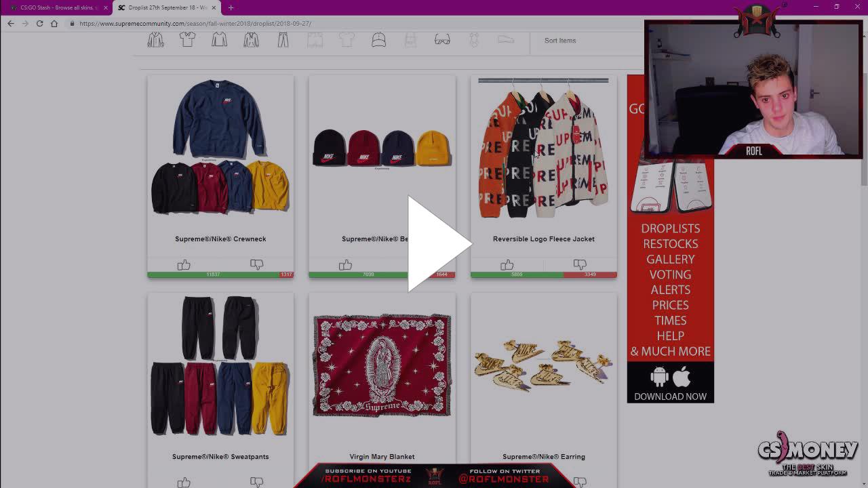868x488 pixels.
Task: Go back in browser history
Action: [10, 23]
